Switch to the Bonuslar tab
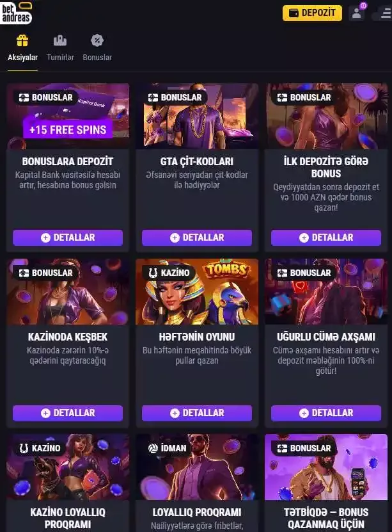The height and width of the screenshot is (532, 392). click(97, 58)
